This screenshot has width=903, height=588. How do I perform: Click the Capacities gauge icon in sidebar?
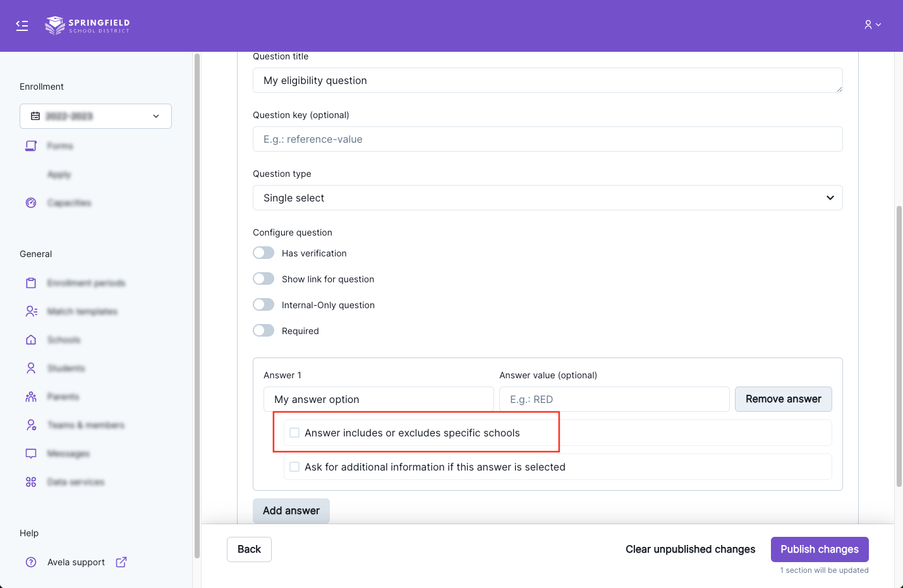pos(31,203)
